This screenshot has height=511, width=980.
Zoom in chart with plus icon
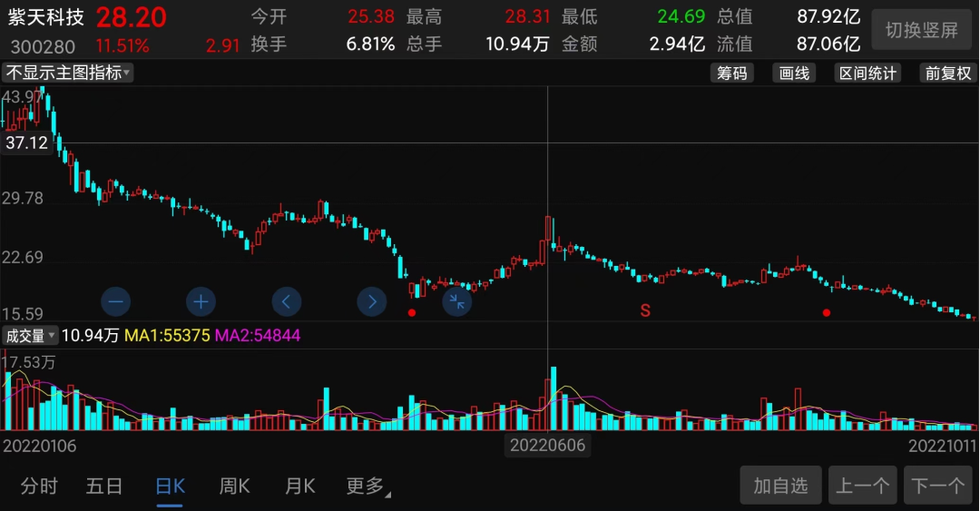(201, 302)
